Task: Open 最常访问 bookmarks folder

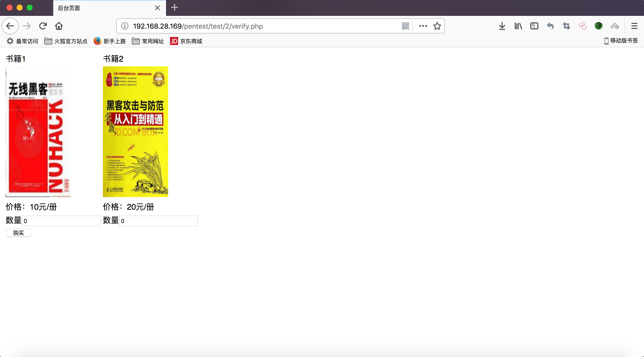Action: (x=22, y=41)
